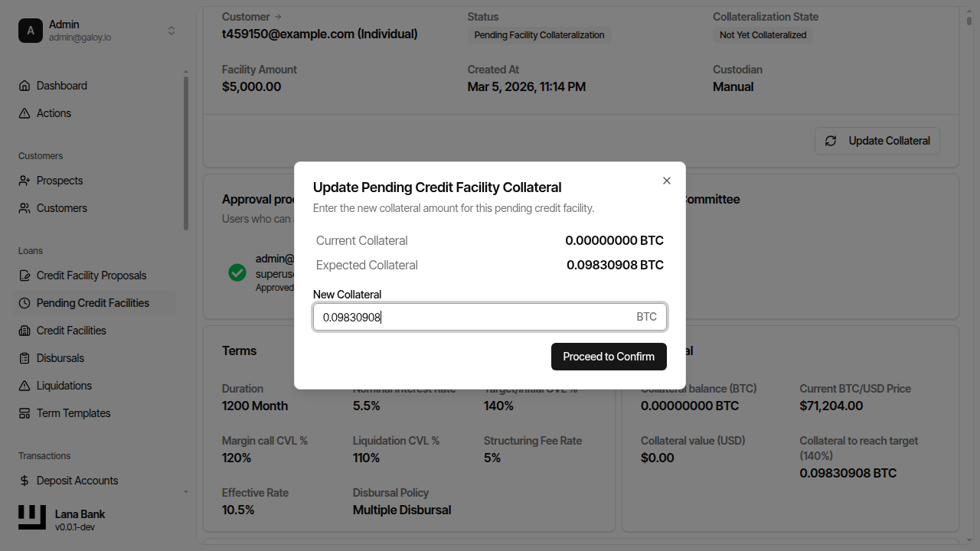Open the customer email link

[x=319, y=34]
